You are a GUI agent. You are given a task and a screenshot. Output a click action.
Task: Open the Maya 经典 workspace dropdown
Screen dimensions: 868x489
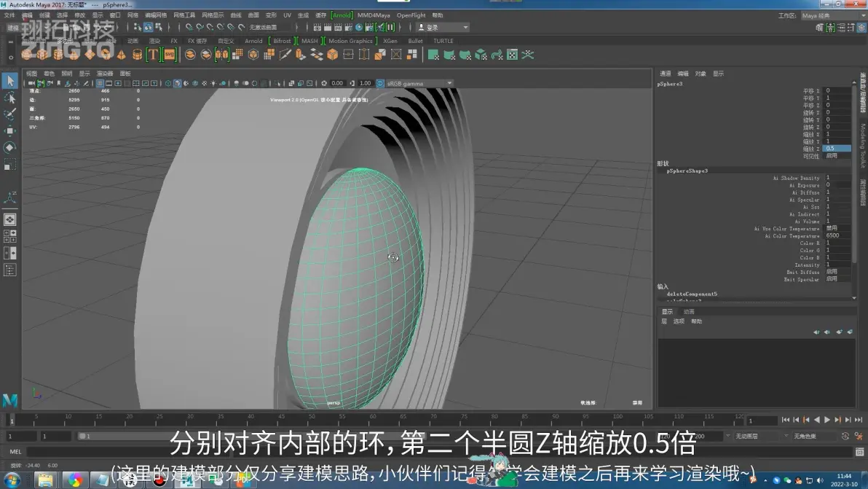click(x=833, y=15)
